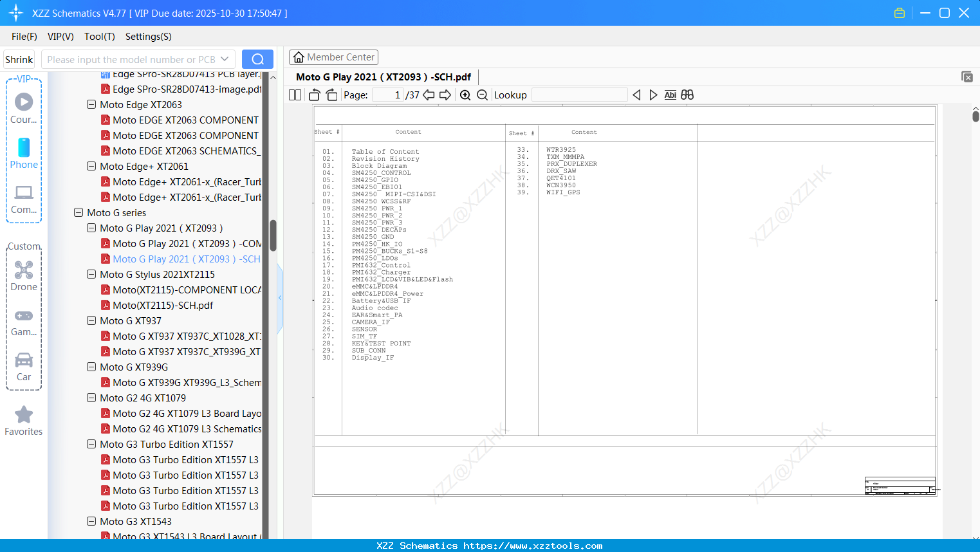The width and height of the screenshot is (980, 552).
Task: Collapse the Moto G3 XT1543 folder
Action: pos(91,521)
